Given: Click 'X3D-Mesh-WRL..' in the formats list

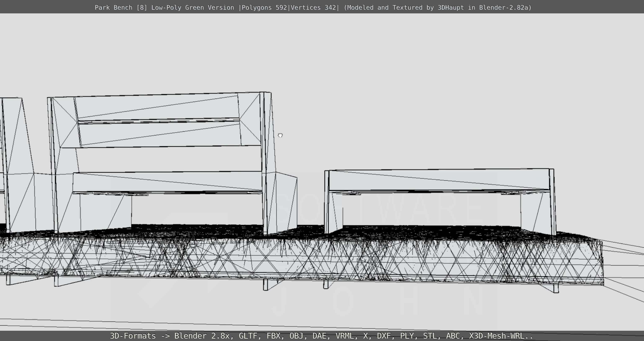Looking at the screenshot, I should [501, 336].
